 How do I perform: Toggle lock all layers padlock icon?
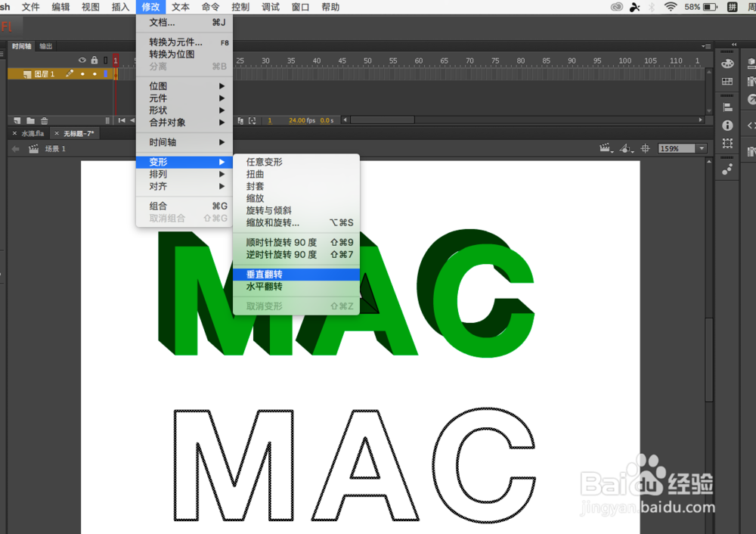pyautogui.click(x=94, y=61)
